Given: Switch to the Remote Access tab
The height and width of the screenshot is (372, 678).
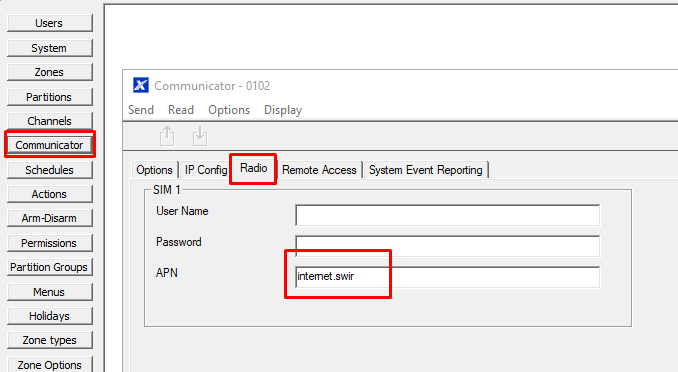Looking at the screenshot, I should coord(319,170).
